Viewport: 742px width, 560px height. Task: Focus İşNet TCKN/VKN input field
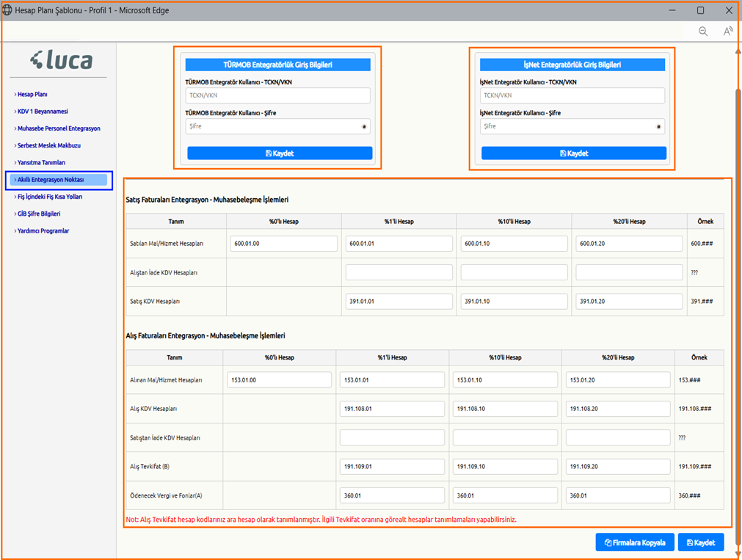572,95
